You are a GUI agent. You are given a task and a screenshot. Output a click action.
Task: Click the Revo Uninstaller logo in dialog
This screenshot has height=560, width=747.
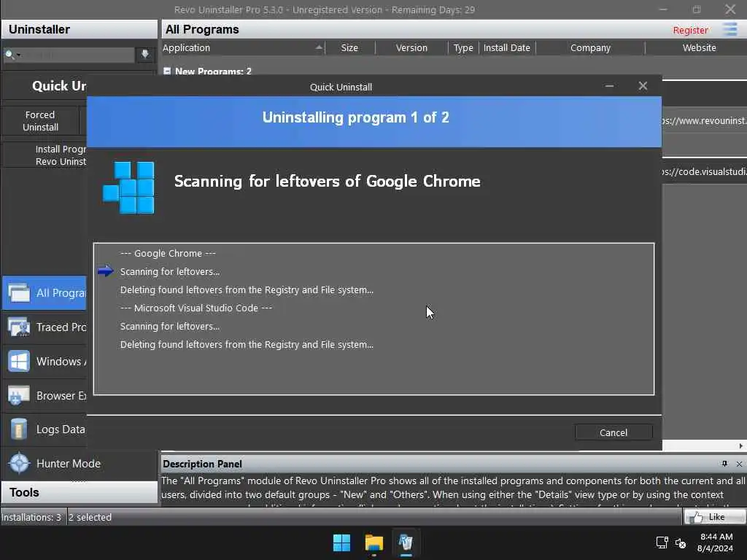[x=128, y=187]
